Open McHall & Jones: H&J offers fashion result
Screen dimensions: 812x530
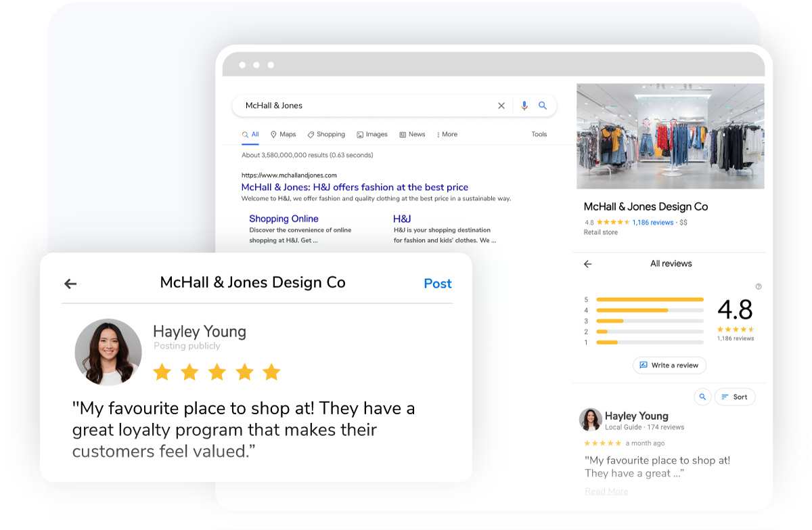pyautogui.click(x=355, y=187)
